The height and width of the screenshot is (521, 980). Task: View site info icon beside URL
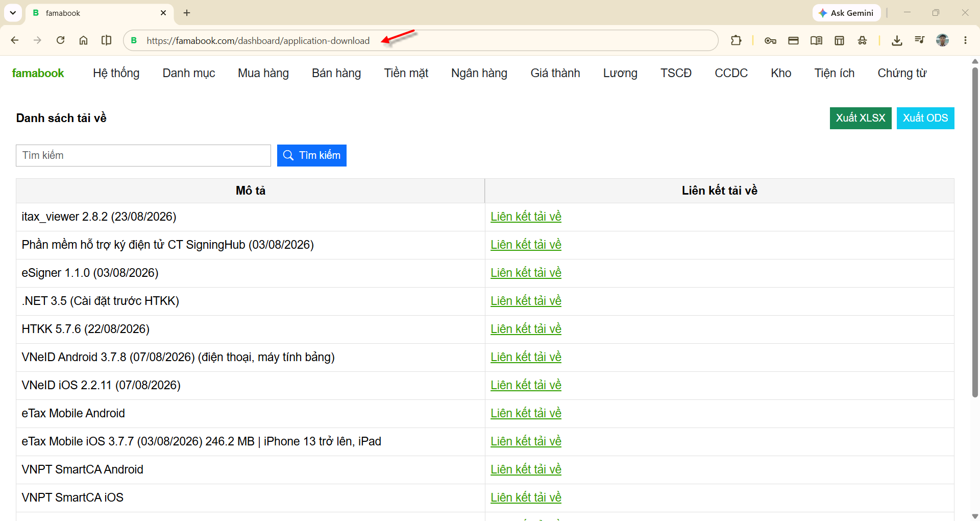tap(134, 40)
